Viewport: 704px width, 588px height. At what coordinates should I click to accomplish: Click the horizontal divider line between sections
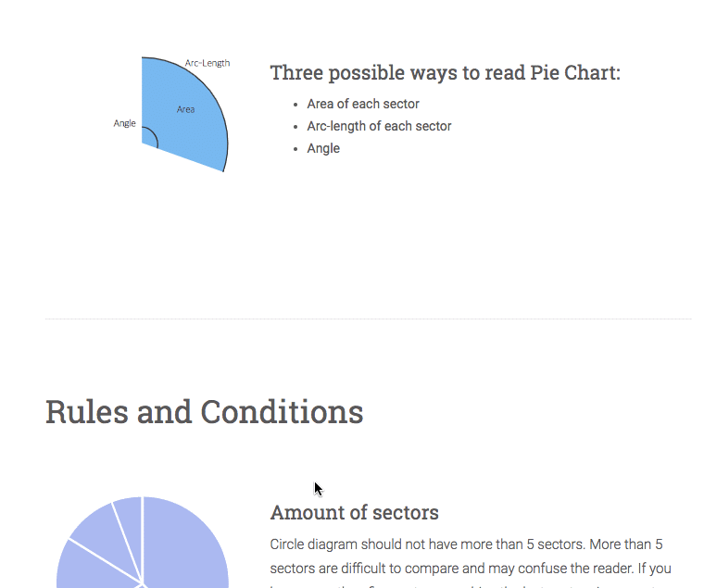(x=368, y=319)
